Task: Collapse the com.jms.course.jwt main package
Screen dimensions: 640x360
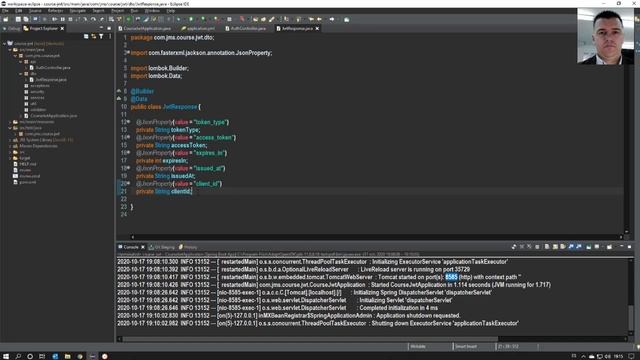Action: click(15, 56)
